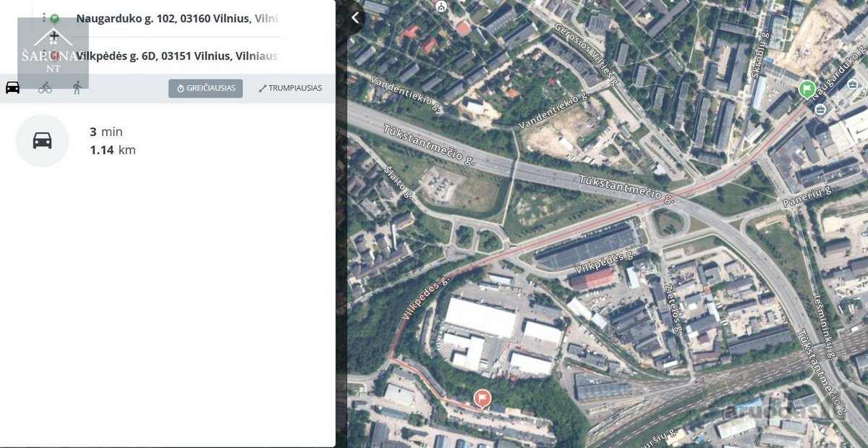Open the 3 min 1.14 km route summary
Screen dimensions: 868x448
click(x=112, y=140)
